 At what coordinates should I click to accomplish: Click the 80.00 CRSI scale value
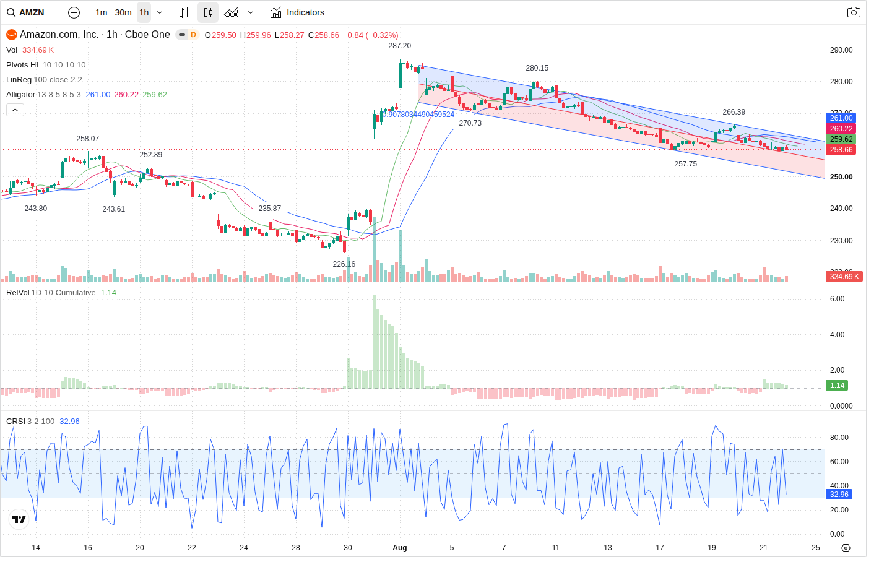click(839, 438)
